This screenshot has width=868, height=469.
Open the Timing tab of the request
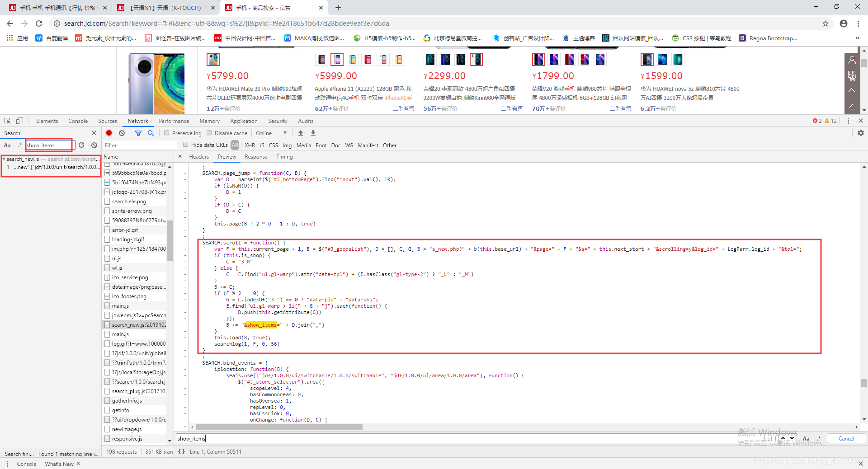[284, 157]
